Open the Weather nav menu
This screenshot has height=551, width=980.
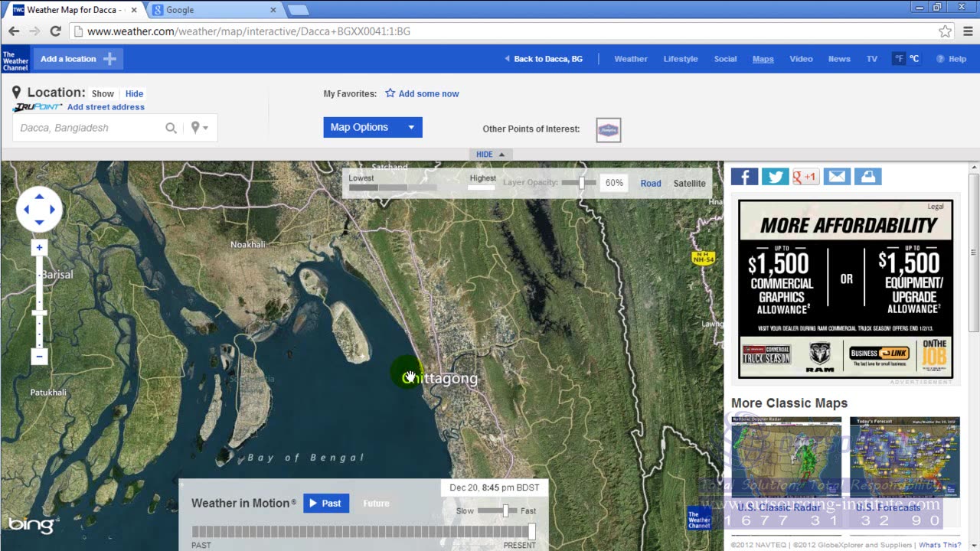pos(631,59)
